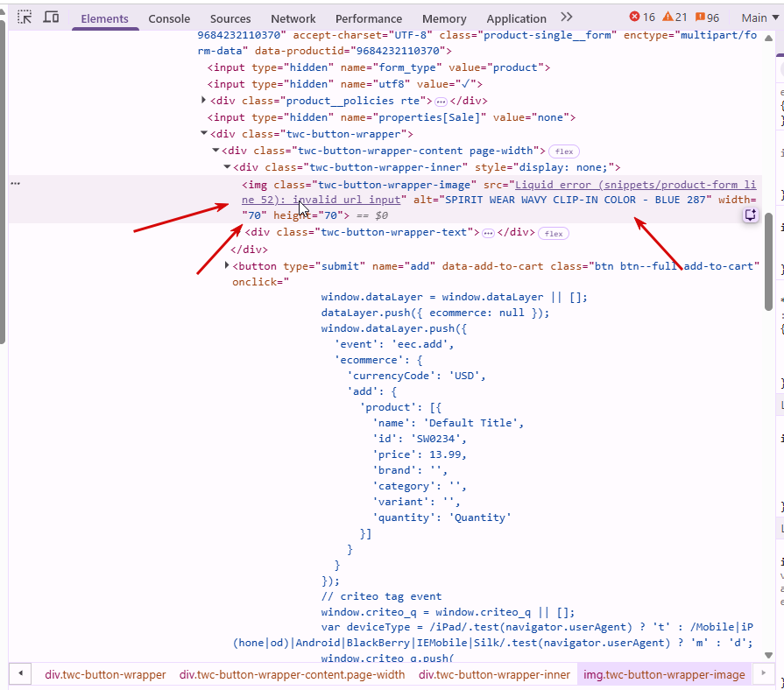Screen dimensions: 784x690
Task: Click the closing </div> tag line
Action: click(x=250, y=250)
